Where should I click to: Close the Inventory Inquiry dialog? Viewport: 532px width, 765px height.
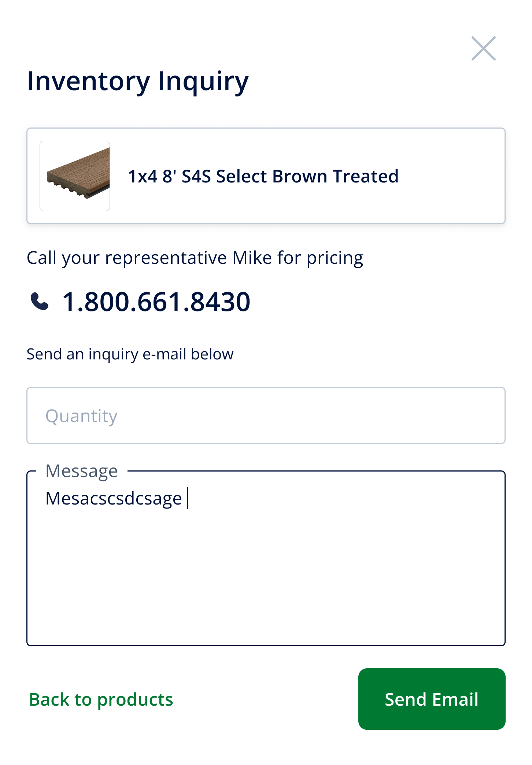(483, 48)
